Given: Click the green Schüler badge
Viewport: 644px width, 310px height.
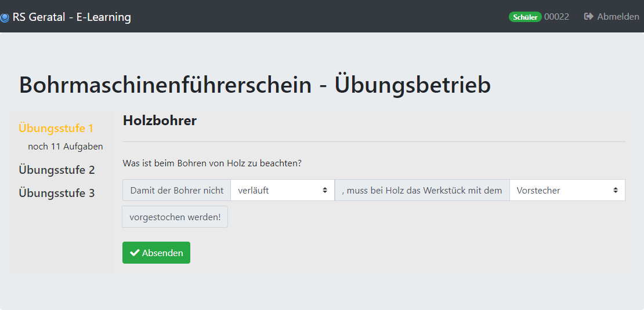Looking at the screenshot, I should (525, 17).
